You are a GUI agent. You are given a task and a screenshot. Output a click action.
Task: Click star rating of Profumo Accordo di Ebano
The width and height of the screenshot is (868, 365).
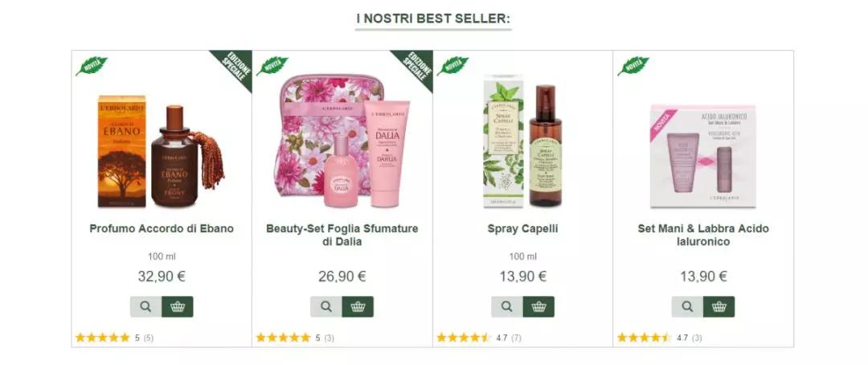(x=102, y=338)
